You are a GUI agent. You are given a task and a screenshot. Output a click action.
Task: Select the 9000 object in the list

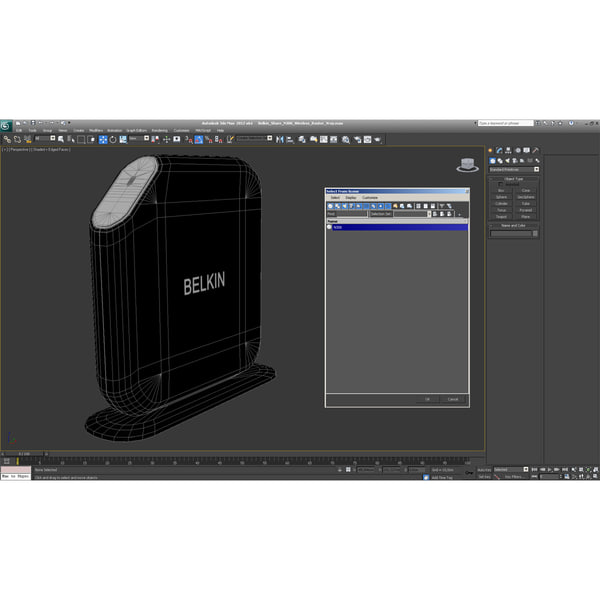pos(338,227)
